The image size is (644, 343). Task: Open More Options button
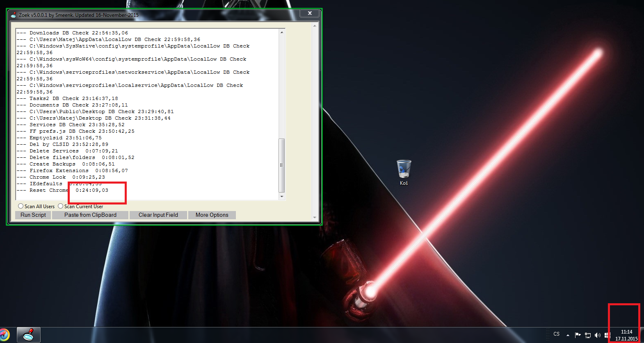pyautogui.click(x=212, y=215)
